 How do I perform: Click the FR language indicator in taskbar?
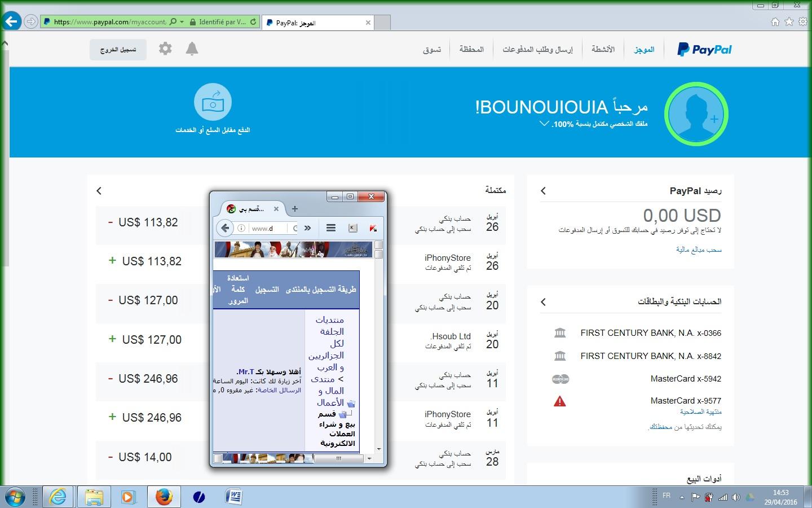(x=667, y=496)
